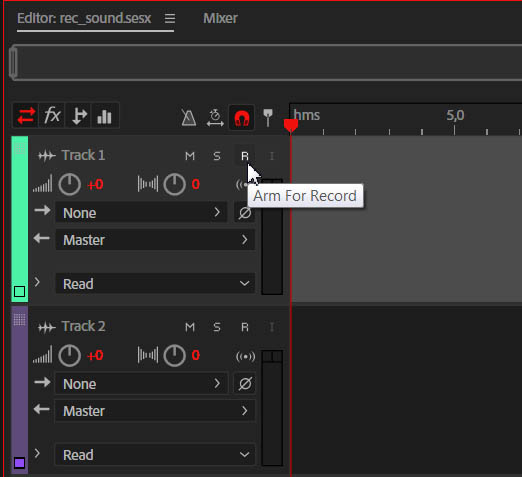The width and height of the screenshot is (522, 477).
Task: Arm Track 1 for record
Action: 245,156
